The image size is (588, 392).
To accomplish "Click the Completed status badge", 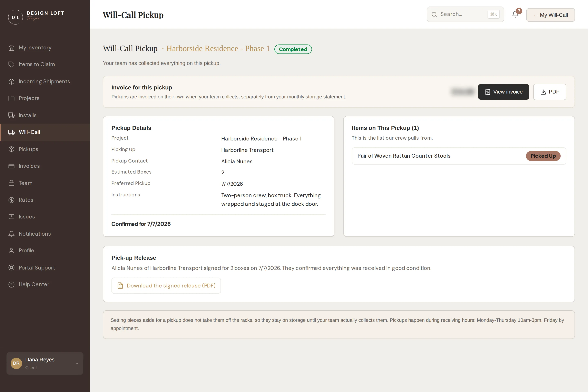I will point(293,49).
